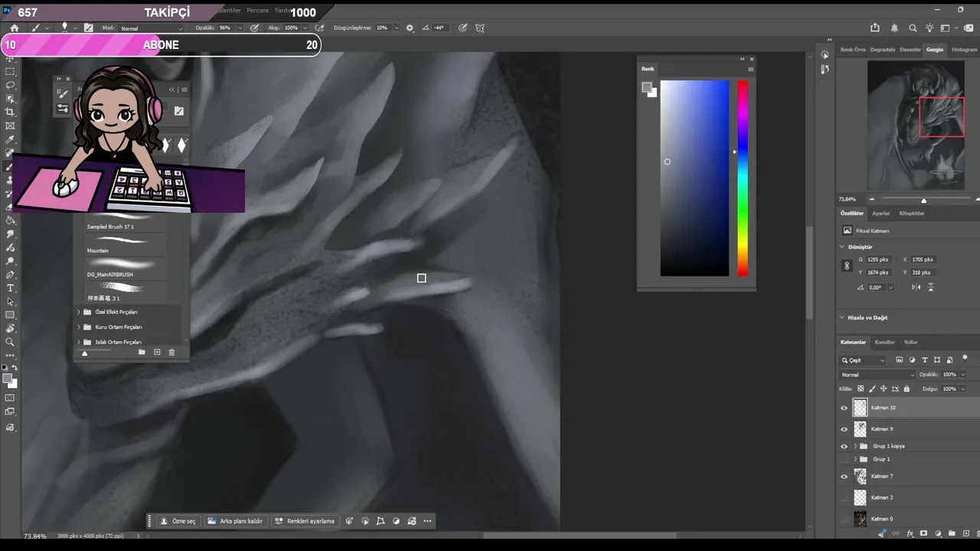
Task: Select the Crop tool
Action: (10, 112)
